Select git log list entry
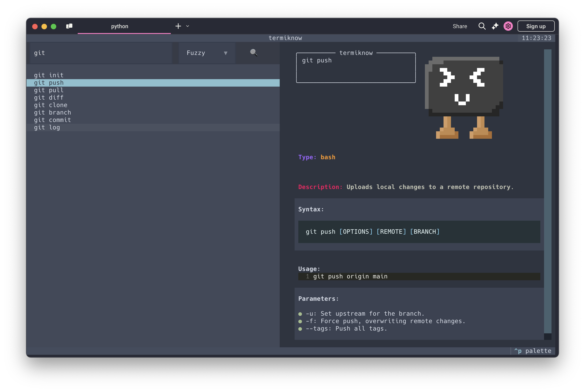The image size is (585, 392). [x=47, y=128]
